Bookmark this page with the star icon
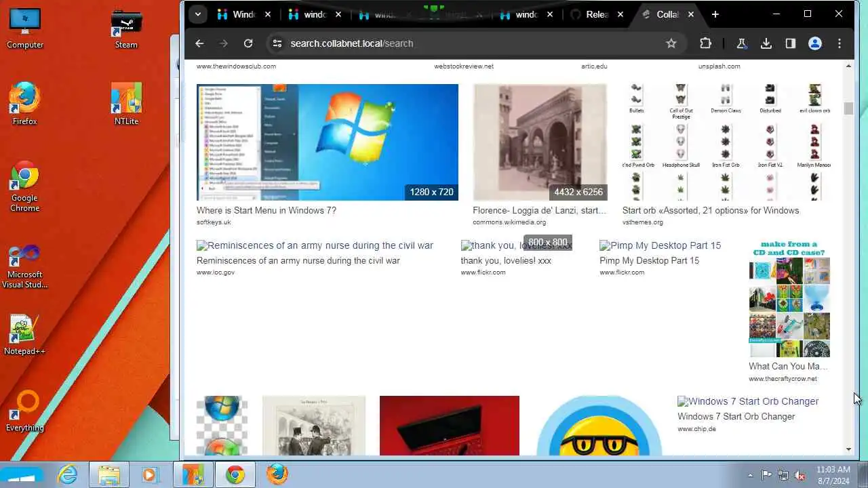This screenshot has height=488, width=868. (x=671, y=43)
